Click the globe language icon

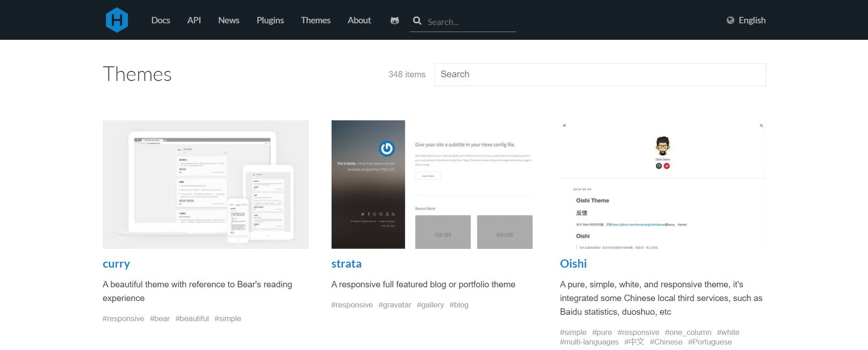pyautogui.click(x=730, y=20)
